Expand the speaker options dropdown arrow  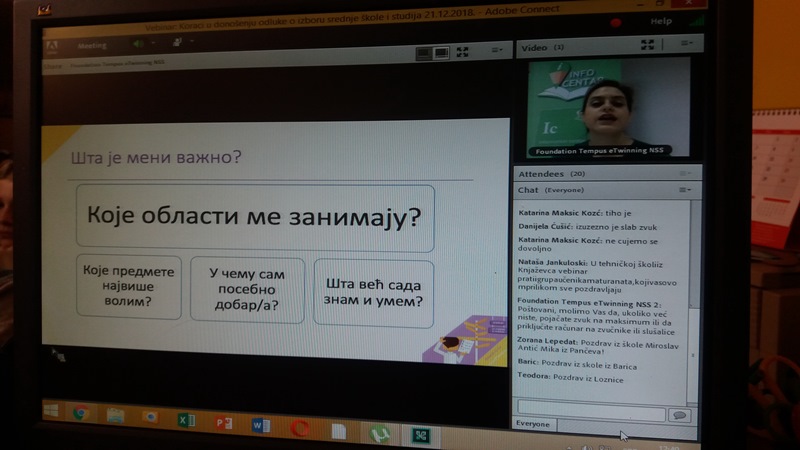(x=153, y=43)
